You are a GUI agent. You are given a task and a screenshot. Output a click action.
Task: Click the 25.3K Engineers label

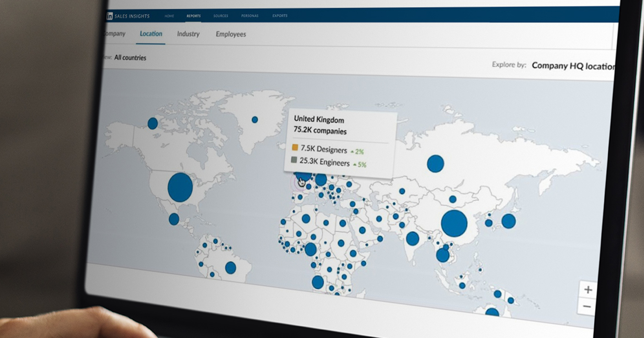coord(324,162)
